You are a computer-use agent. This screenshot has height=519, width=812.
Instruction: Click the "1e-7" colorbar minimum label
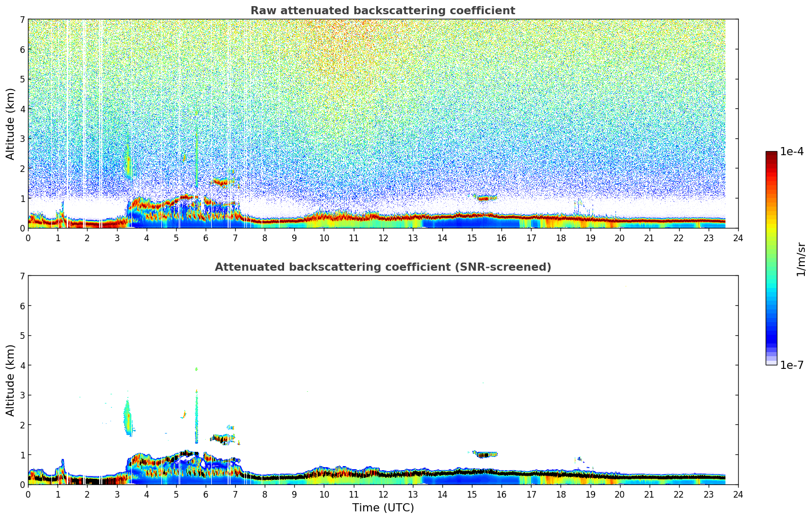tap(792, 365)
